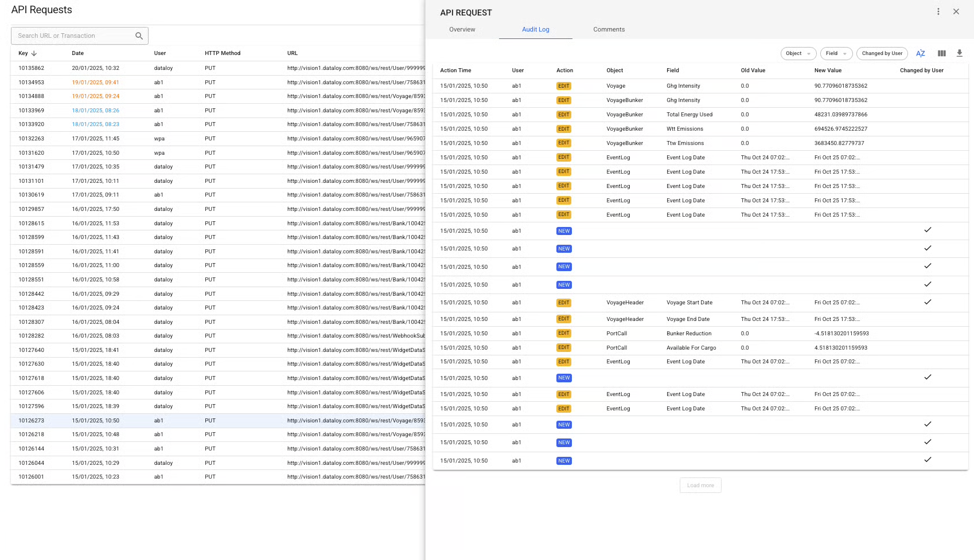Open the column chooser icon
Image resolution: width=974 pixels, height=560 pixels.
[941, 53]
